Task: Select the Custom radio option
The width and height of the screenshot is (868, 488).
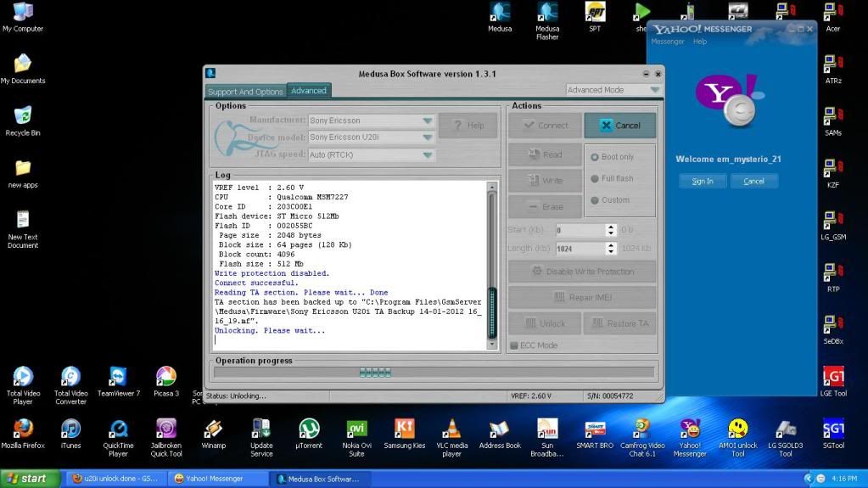Action: click(595, 200)
